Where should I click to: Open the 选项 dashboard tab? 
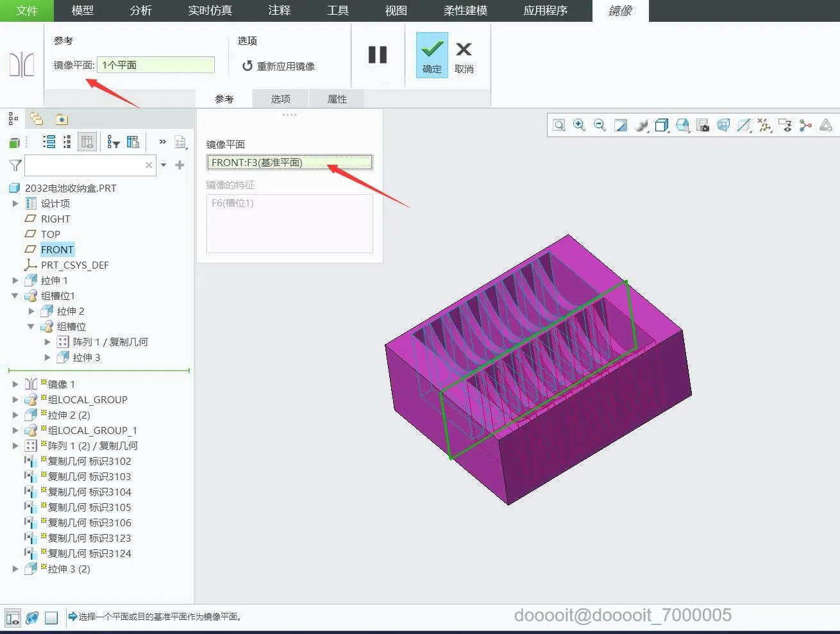[281, 99]
